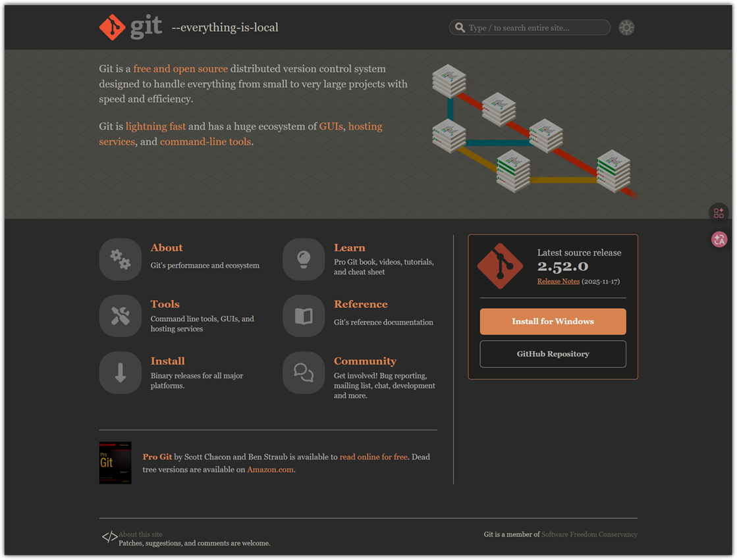Viewport: 737px width, 560px height.
Task: Click the translate floating icon
Action: tap(719, 240)
